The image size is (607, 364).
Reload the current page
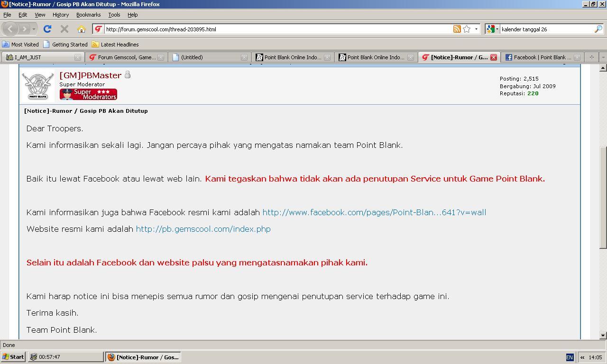click(47, 29)
